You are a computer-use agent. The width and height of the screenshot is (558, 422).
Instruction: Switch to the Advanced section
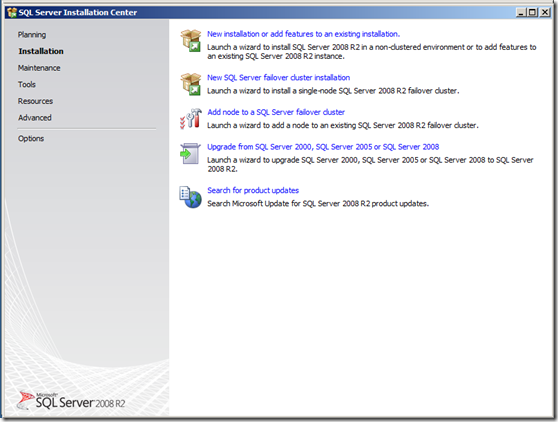pyautogui.click(x=35, y=118)
